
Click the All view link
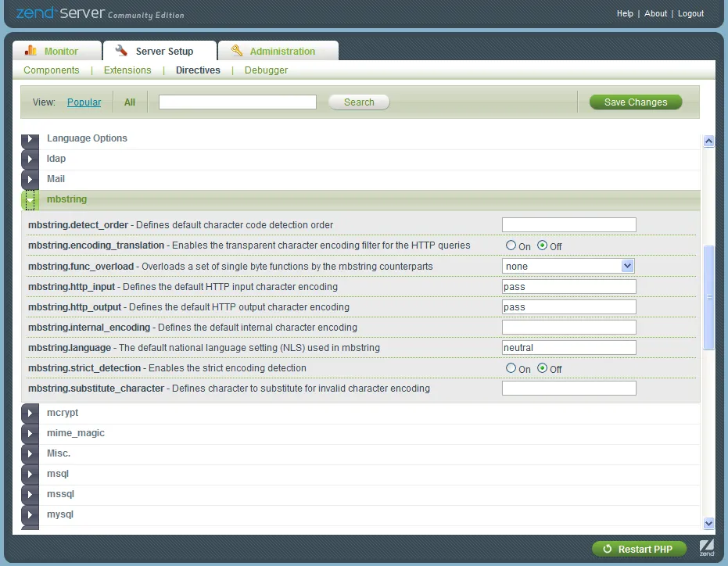(x=130, y=102)
